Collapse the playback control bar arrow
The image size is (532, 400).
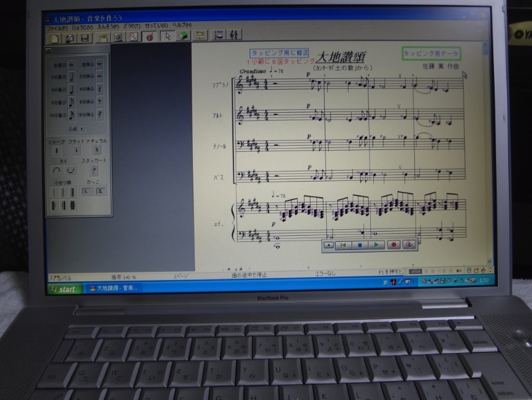point(328,245)
